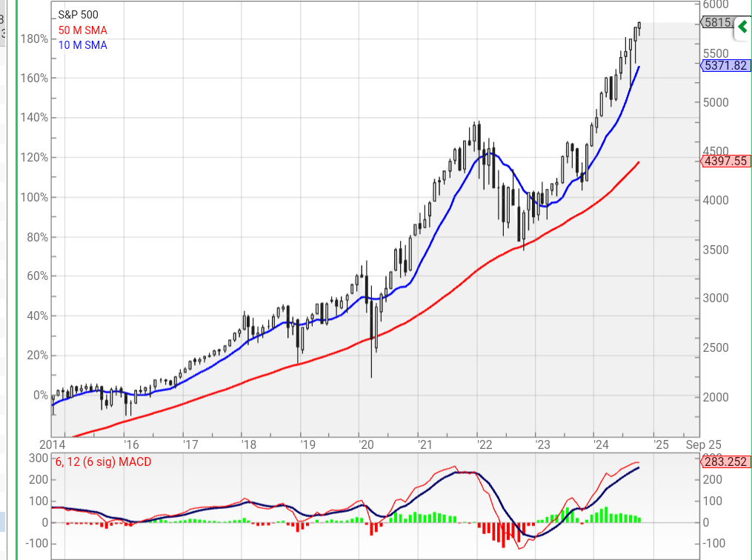Click the '20 year label

click(367, 444)
